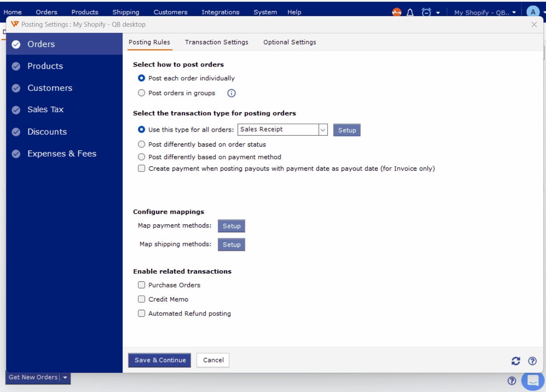This screenshot has width=546, height=392.
Task: Open the notifications bell
Action: (x=410, y=12)
